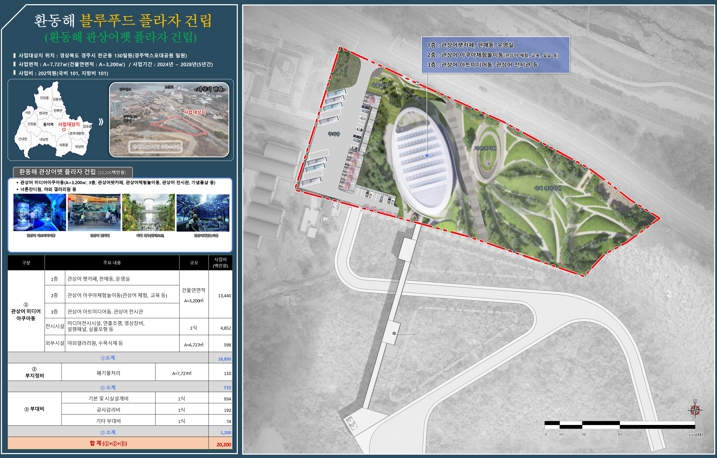Open the first blue aquarium thumbnail image

[x=39, y=212]
